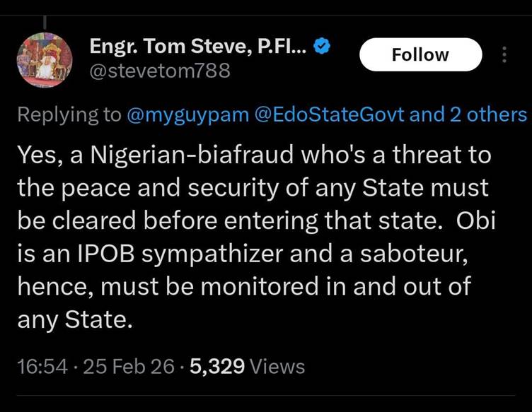This screenshot has width=532, height=412.
Task: Open the Engr. Tom Steve display name
Action: pos(198,47)
